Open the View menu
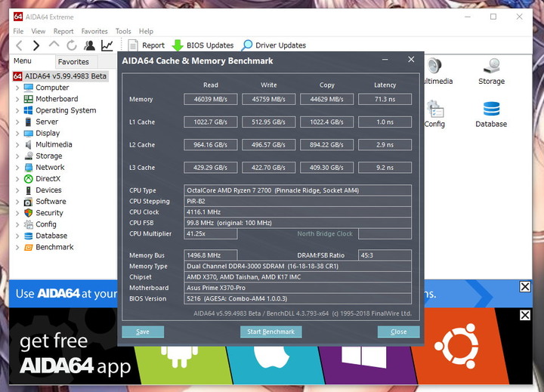544x392 pixels. point(39,31)
